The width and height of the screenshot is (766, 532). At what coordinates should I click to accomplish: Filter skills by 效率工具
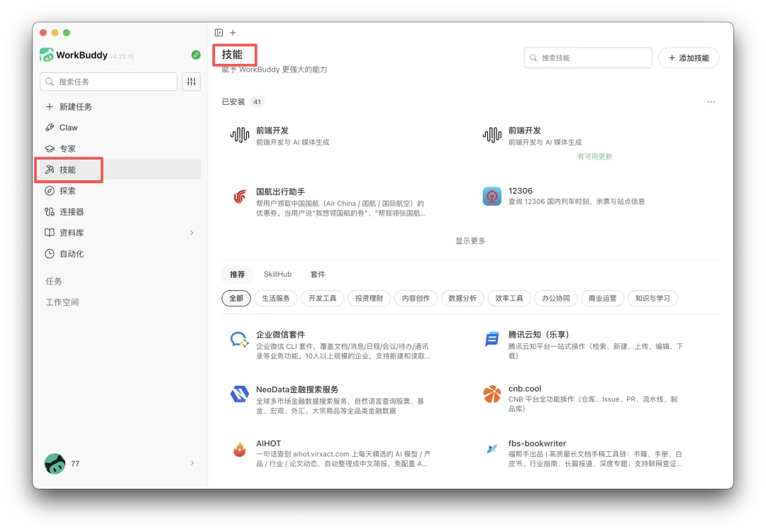coord(509,299)
